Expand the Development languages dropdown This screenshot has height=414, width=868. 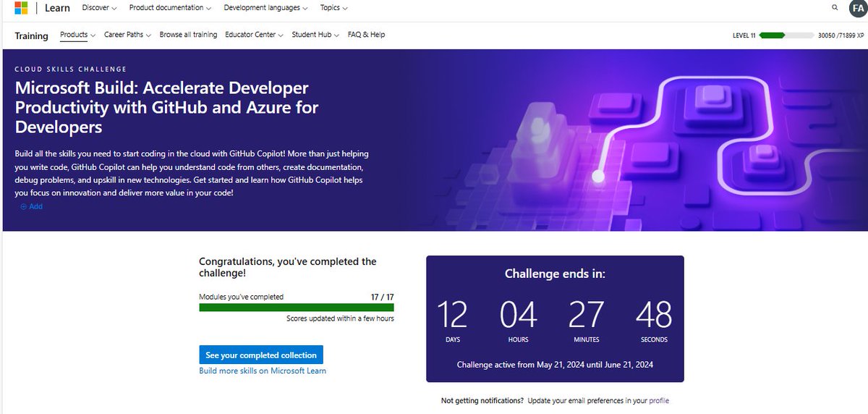click(x=265, y=8)
